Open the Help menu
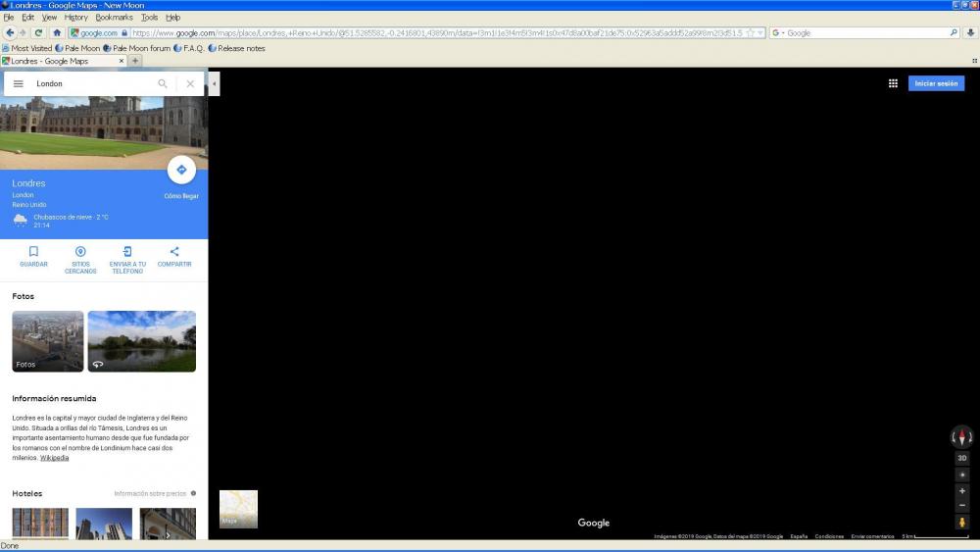 173,18
